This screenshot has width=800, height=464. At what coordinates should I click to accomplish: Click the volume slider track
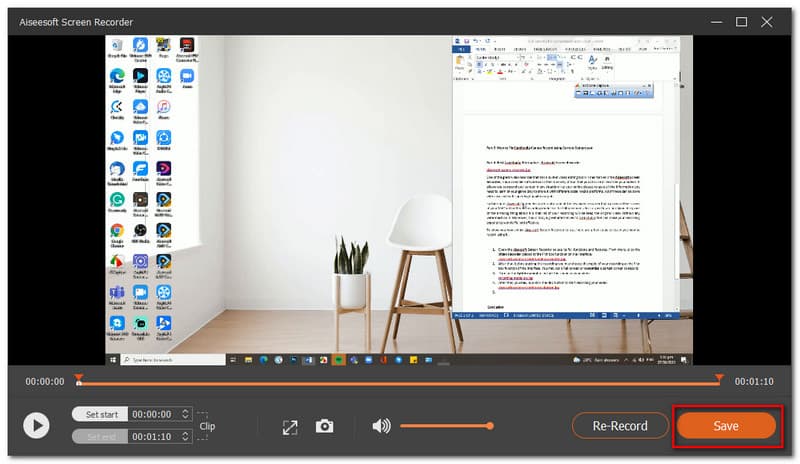[446, 426]
